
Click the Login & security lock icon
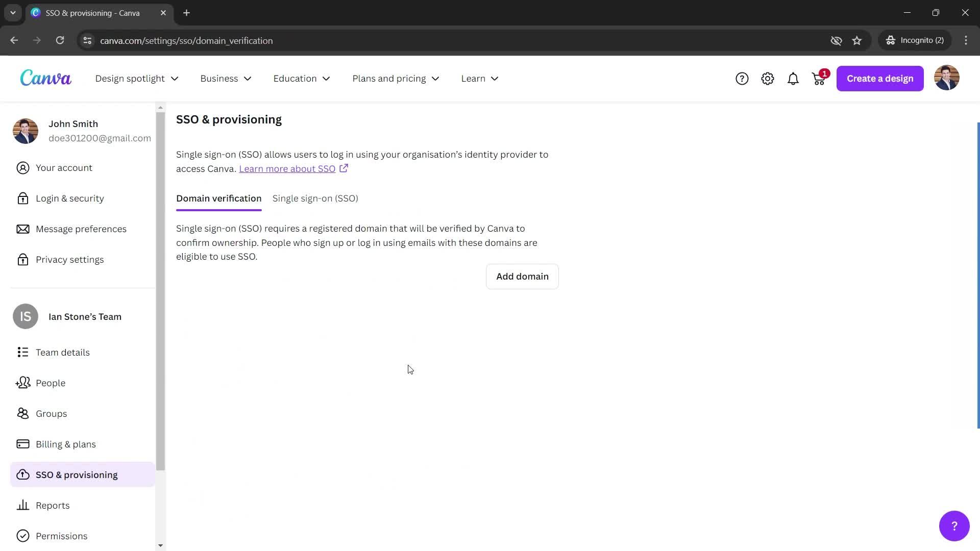pos(23,198)
